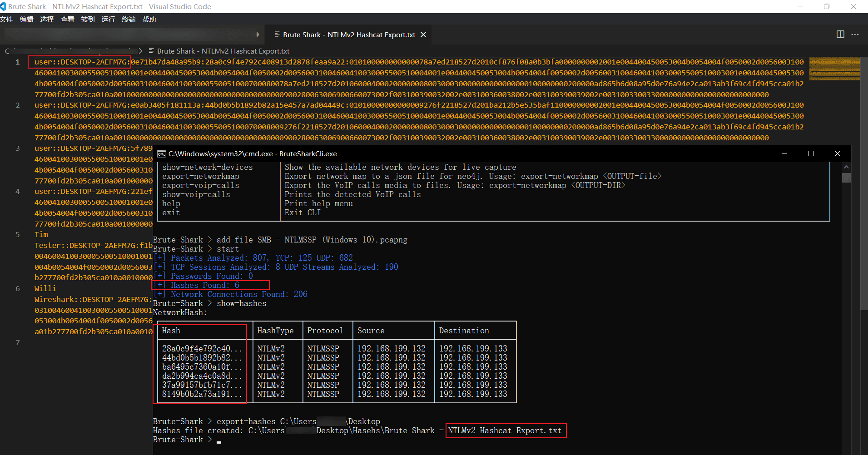This screenshot has height=455, width=868.
Task: Click the HashType column header
Action: 275,331
